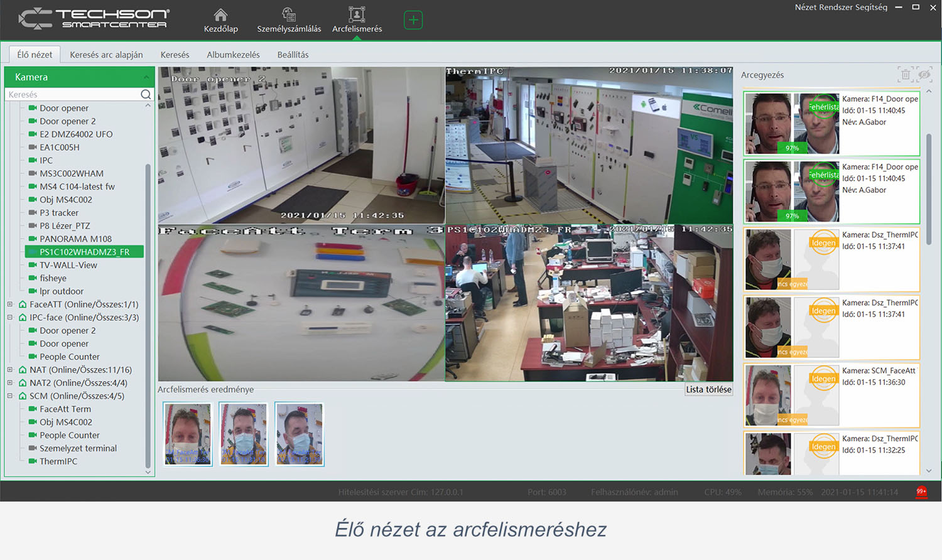Click the Arcfelismerés face recognition icon
Image resolution: width=942 pixels, height=560 pixels.
357,15
